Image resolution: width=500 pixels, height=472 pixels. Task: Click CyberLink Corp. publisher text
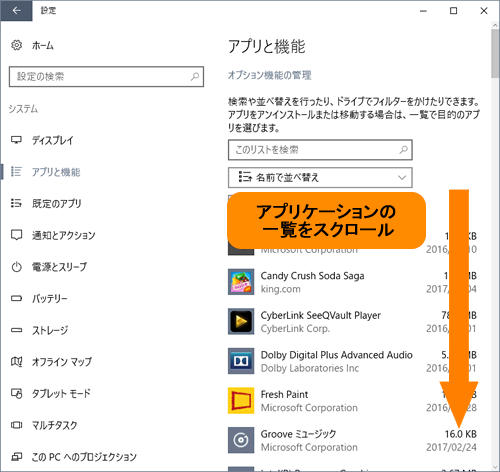coord(295,329)
